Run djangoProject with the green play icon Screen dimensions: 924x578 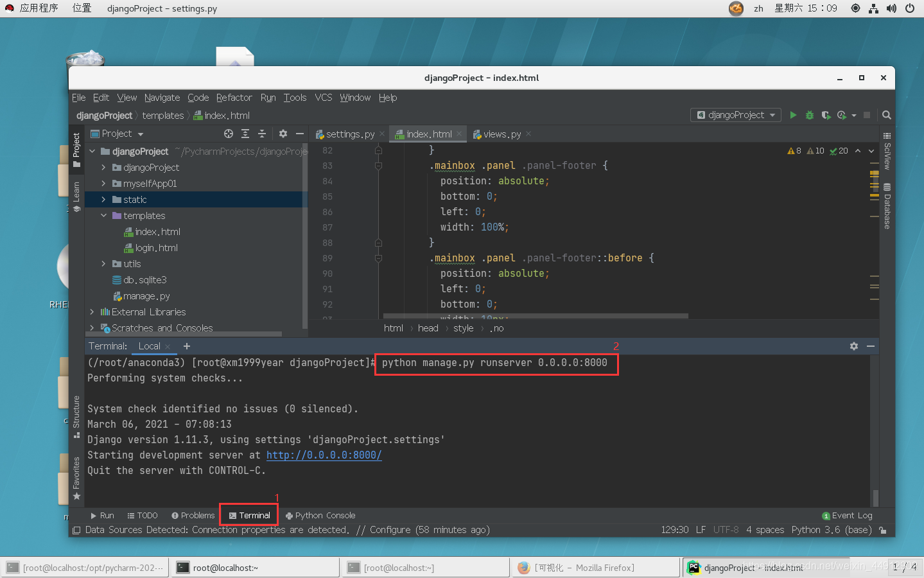coord(793,115)
